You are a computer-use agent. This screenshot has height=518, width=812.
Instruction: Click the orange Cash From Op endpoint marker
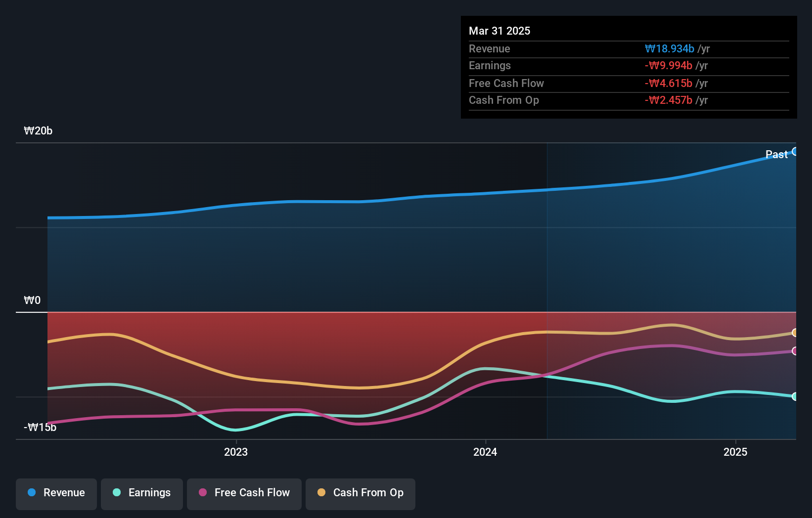795,333
